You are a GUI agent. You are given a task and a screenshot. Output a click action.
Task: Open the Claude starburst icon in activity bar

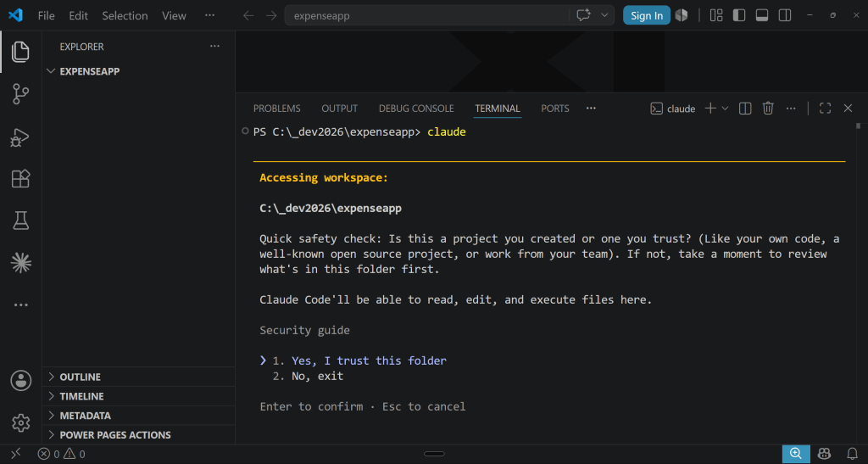pos(20,262)
